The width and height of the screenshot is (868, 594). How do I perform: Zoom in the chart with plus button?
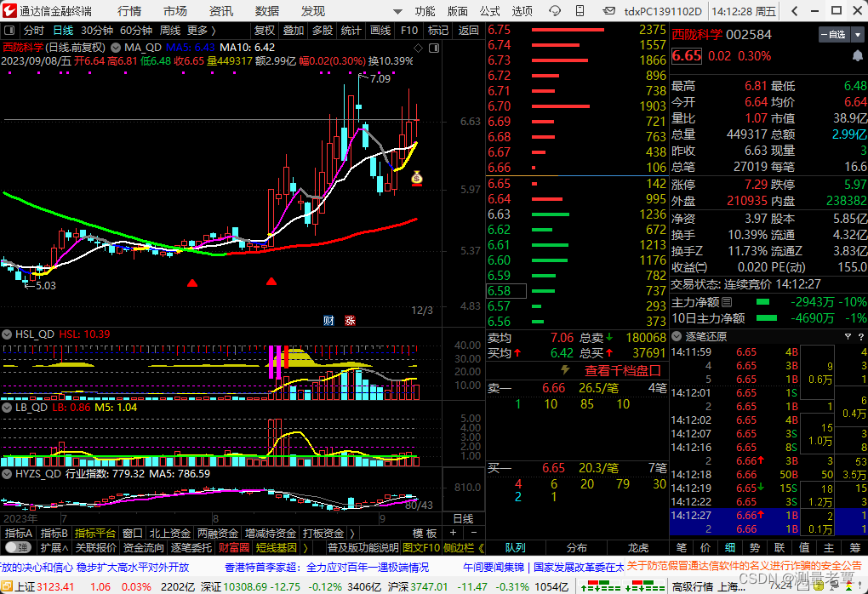point(453,533)
